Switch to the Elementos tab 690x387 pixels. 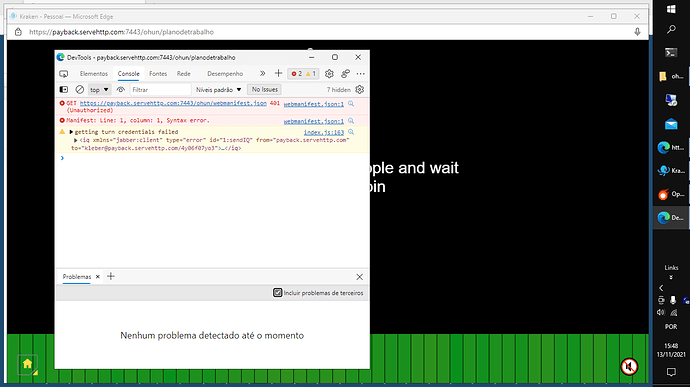pos(94,74)
